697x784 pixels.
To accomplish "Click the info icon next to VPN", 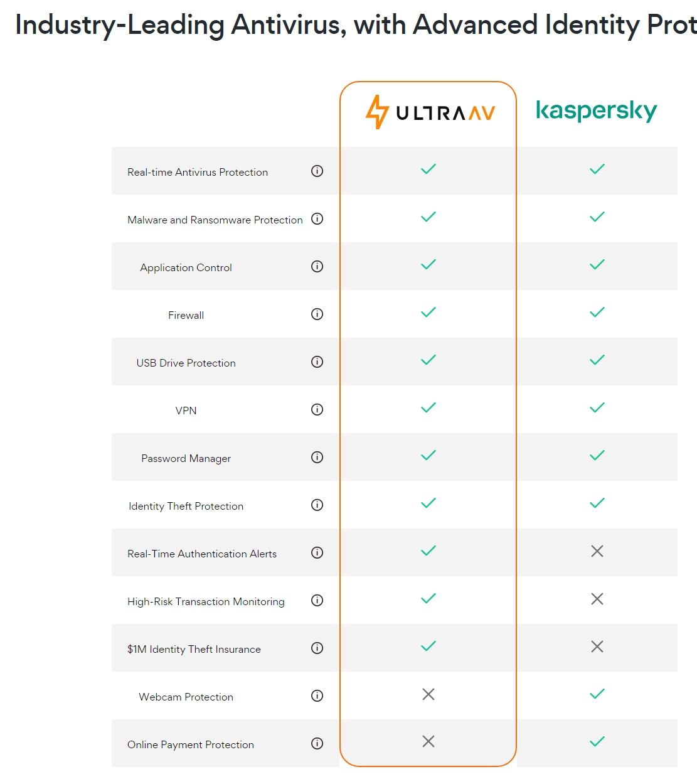I will coord(317,409).
